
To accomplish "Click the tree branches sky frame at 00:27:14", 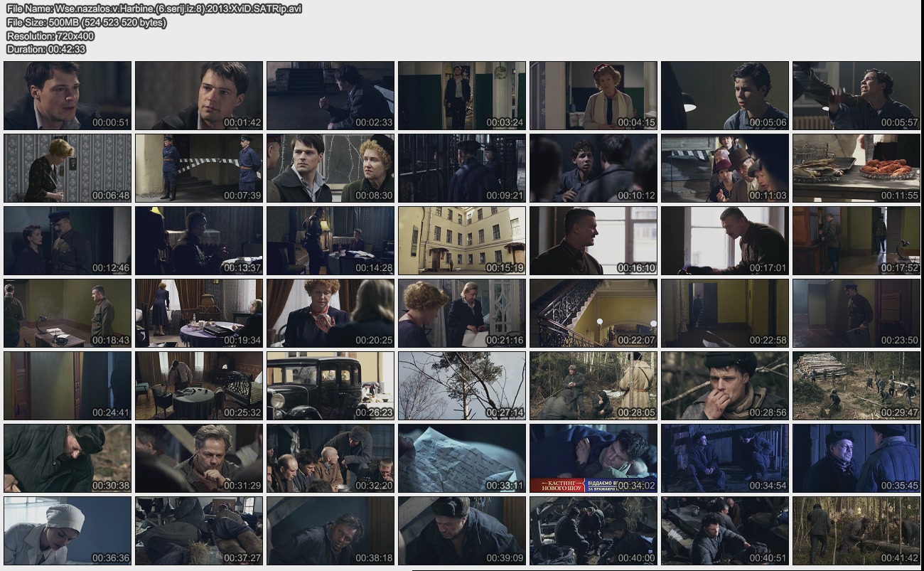I will pyautogui.click(x=461, y=385).
